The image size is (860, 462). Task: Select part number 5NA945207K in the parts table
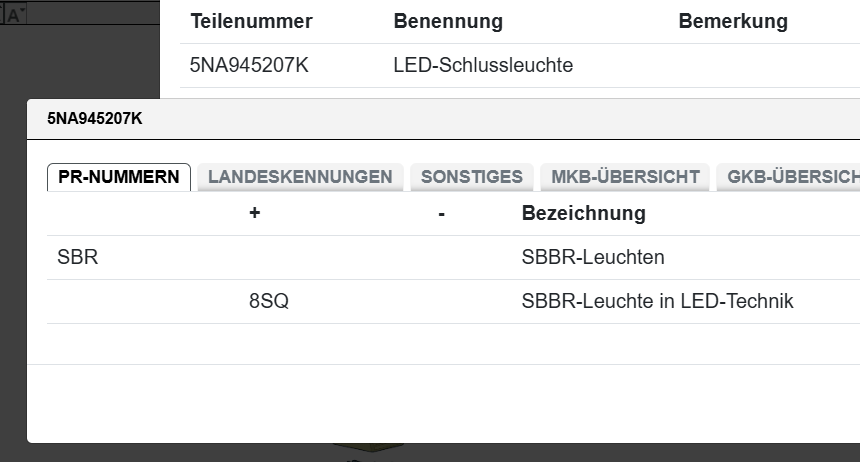pos(247,66)
